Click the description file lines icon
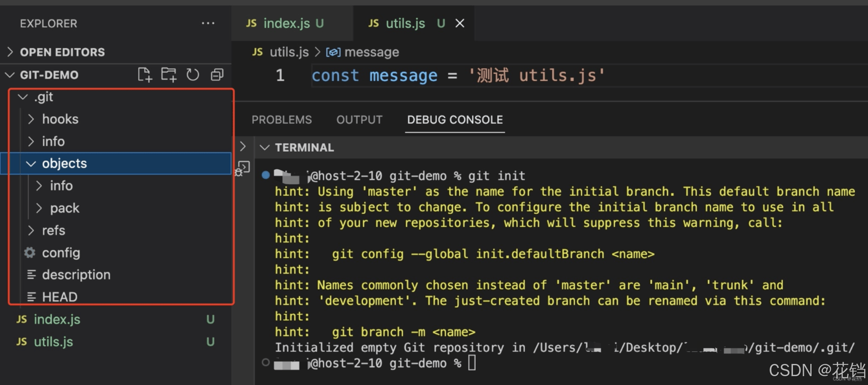The image size is (868, 385). point(31,275)
